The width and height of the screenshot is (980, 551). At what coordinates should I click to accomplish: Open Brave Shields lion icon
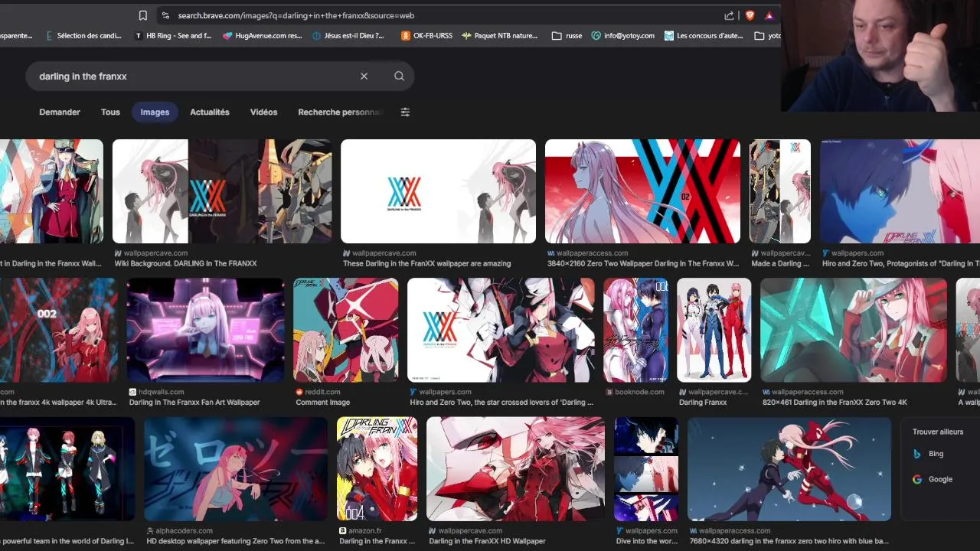[x=750, y=15]
